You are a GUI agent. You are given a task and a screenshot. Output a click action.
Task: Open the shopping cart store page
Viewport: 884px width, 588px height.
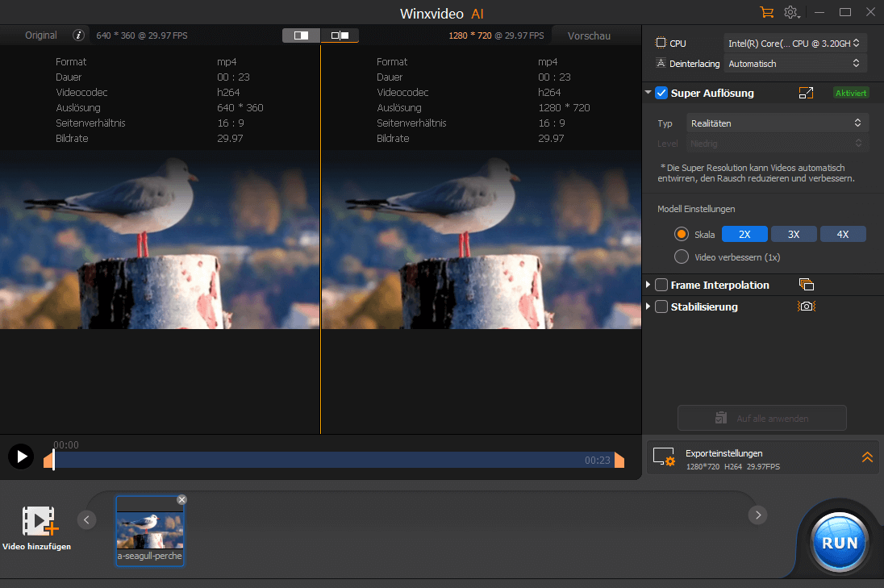767,12
